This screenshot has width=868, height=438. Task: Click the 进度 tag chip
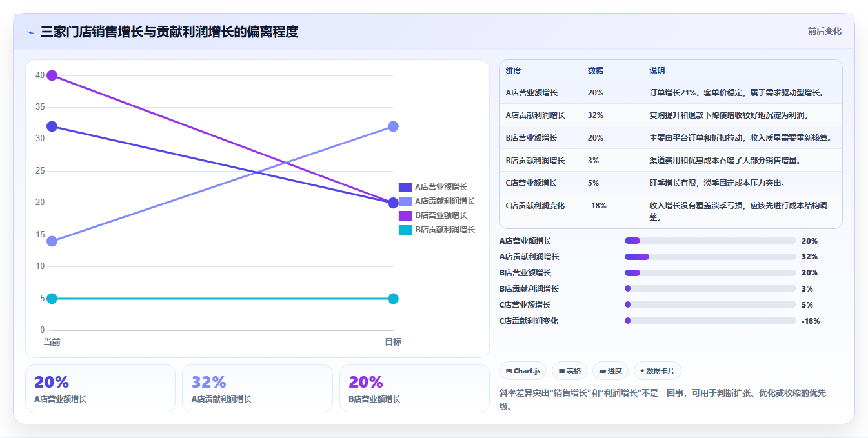pyautogui.click(x=611, y=371)
